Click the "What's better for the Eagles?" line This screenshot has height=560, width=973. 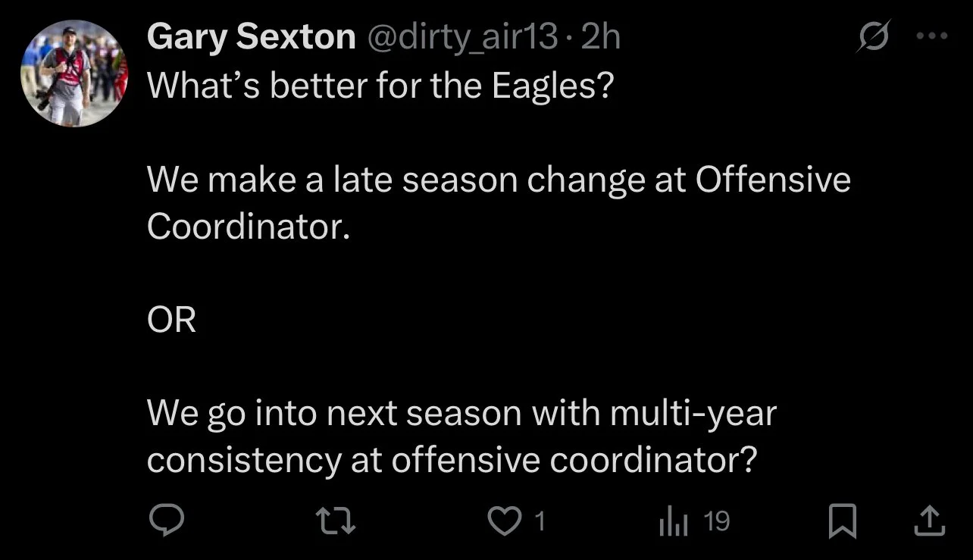coord(379,86)
